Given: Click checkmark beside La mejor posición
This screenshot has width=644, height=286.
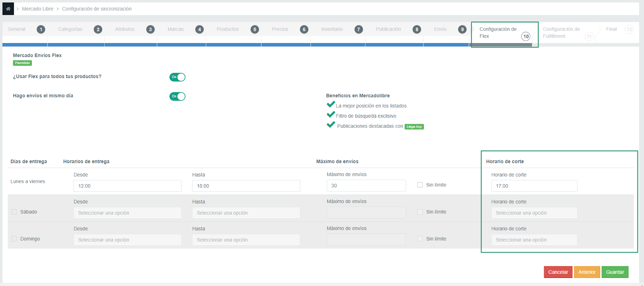Looking at the screenshot, I should (331, 105).
